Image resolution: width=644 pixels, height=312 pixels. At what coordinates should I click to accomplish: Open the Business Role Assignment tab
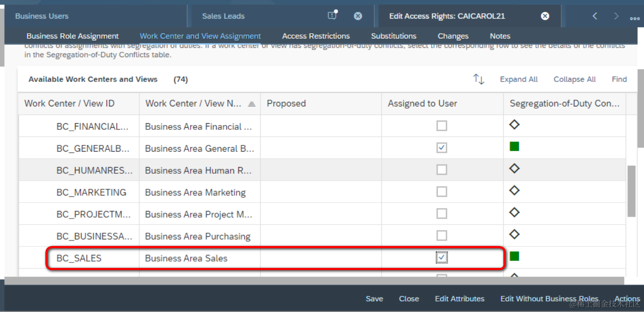pyautogui.click(x=72, y=36)
